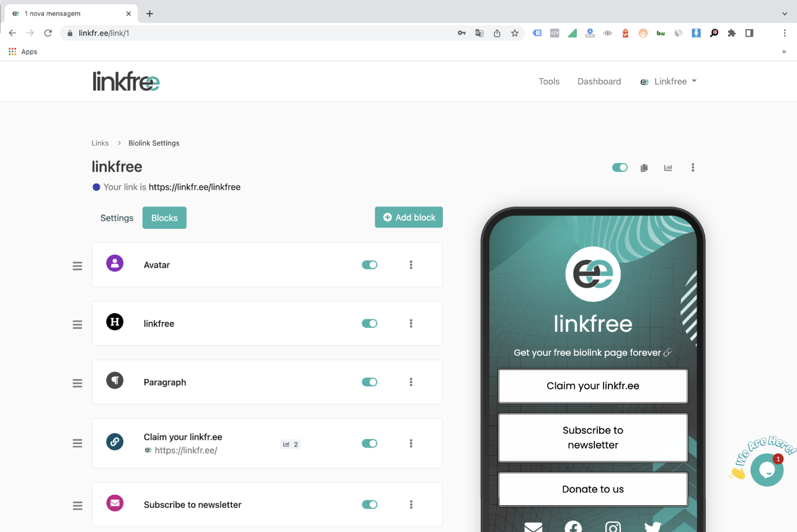Select the '1 nova mensagem' browser tab

[x=70, y=14]
